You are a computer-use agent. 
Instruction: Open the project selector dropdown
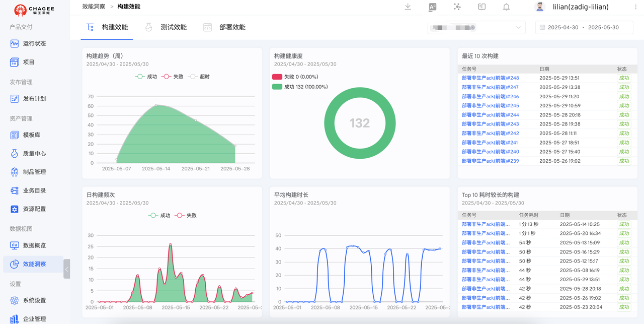click(476, 28)
